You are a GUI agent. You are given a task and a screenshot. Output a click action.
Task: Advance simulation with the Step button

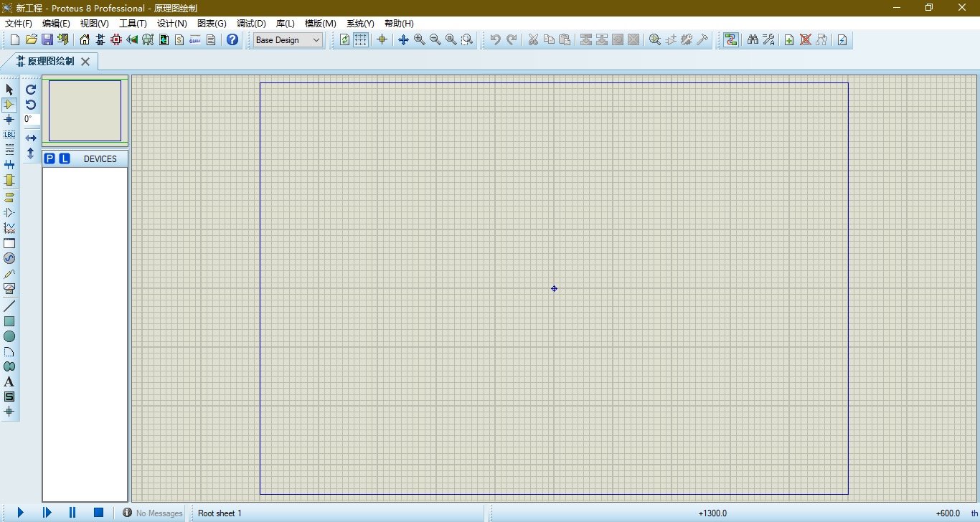pyautogui.click(x=47, y=513)
